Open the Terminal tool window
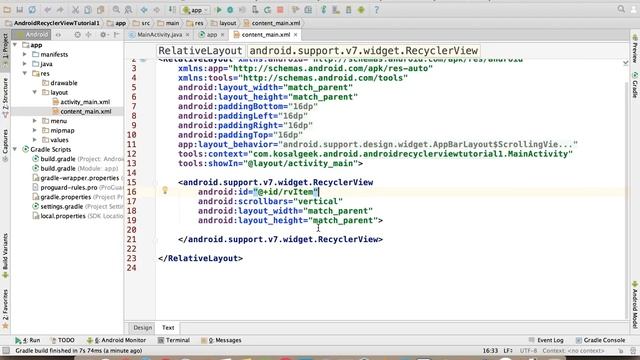The image size is (640, 360). tap(174, 340)
